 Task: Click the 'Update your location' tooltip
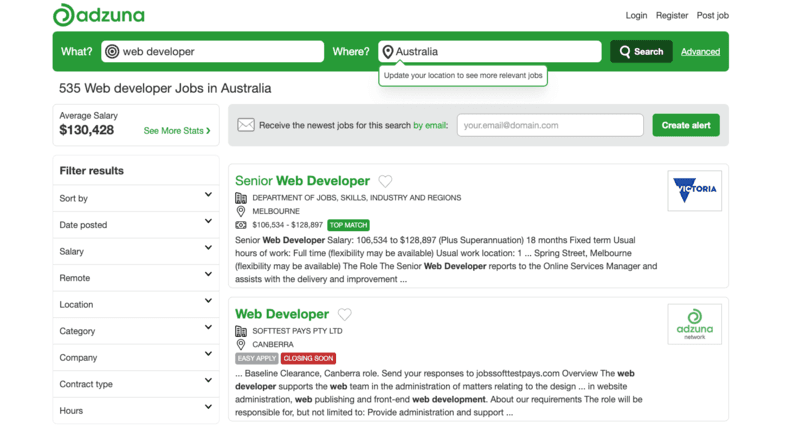point(463,75)
